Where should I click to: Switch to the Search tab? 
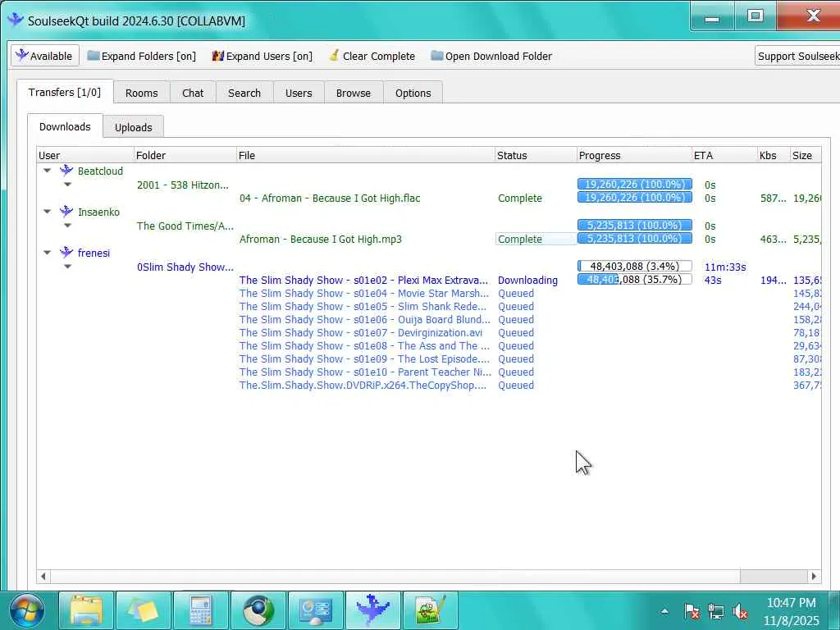point(244,93)
